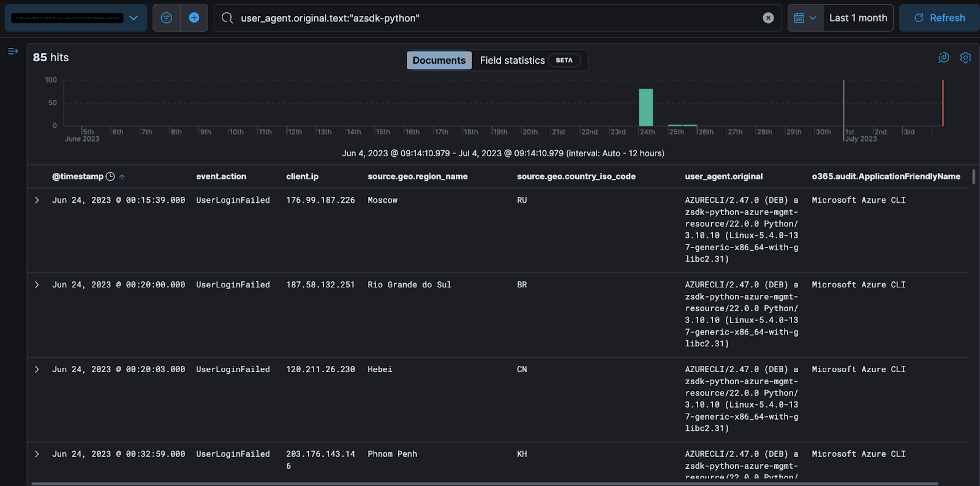Screen dimensions: 980x486
Task: Clear the search query with X icon
Action: click(768, 18)
